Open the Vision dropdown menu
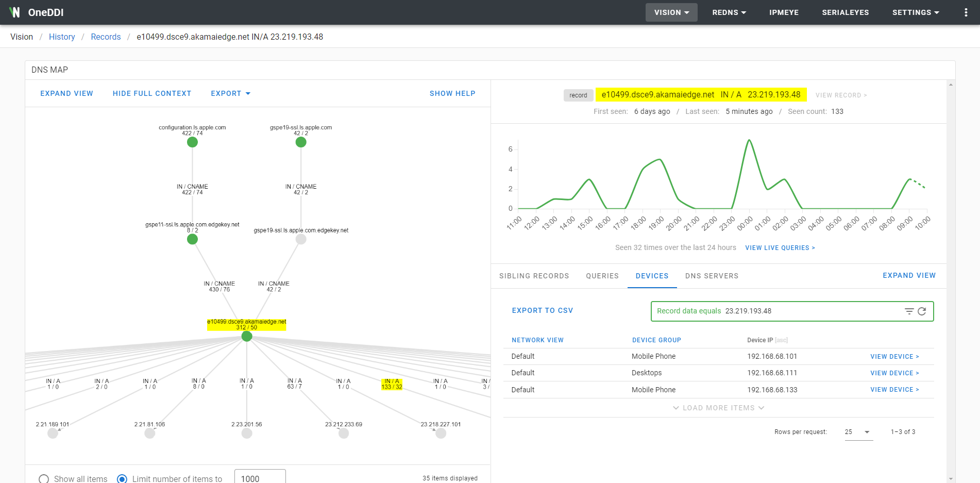This screenshot has height=483, width=980. pos(671,12)
